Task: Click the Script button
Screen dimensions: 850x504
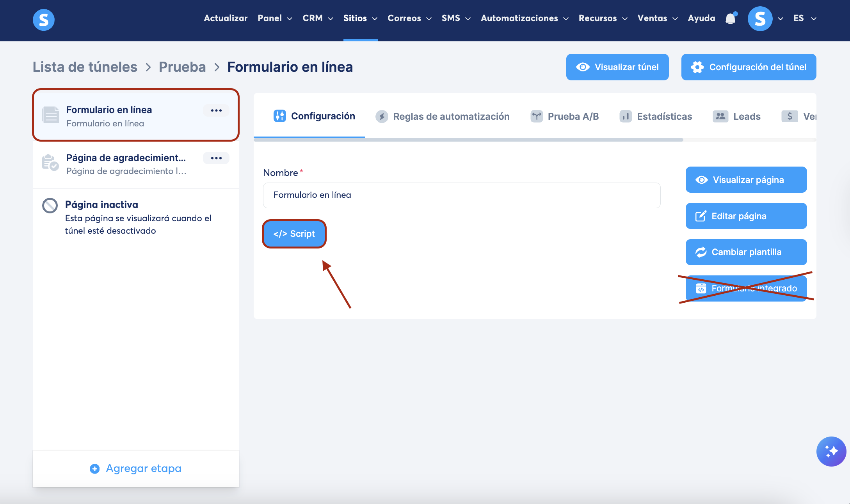Action: [x=294, y=234]
